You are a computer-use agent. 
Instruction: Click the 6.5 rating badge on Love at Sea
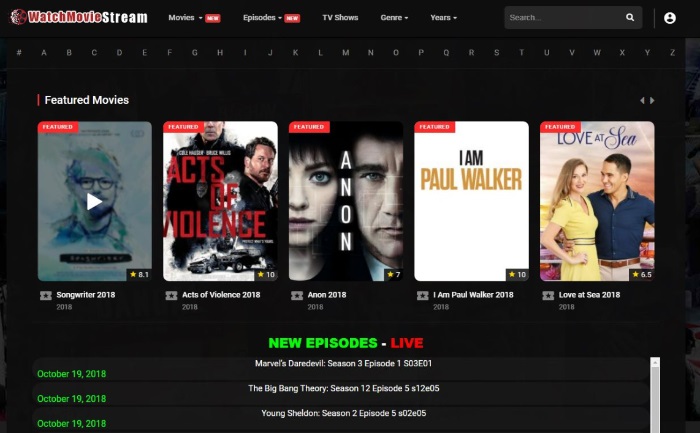pos(642,275)
